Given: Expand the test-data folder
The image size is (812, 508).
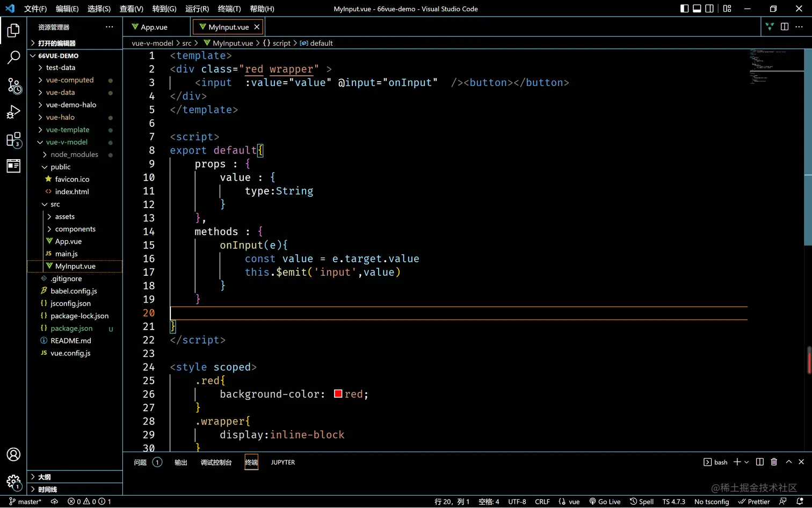Looking at the screenshot, I should [x=75, y=68].
